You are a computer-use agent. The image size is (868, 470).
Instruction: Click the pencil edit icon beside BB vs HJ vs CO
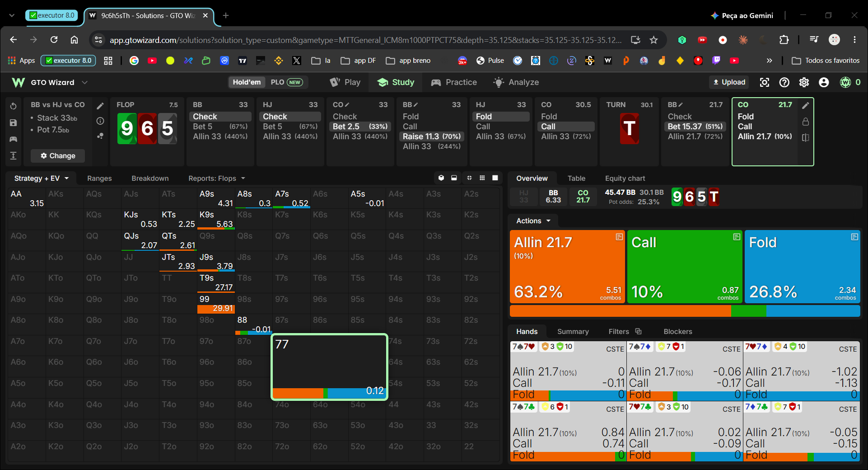(x=100, y=106)
